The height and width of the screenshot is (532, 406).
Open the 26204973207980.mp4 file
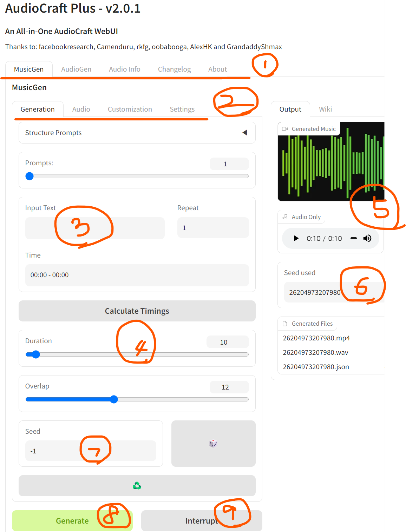click(x=316, y=338)
